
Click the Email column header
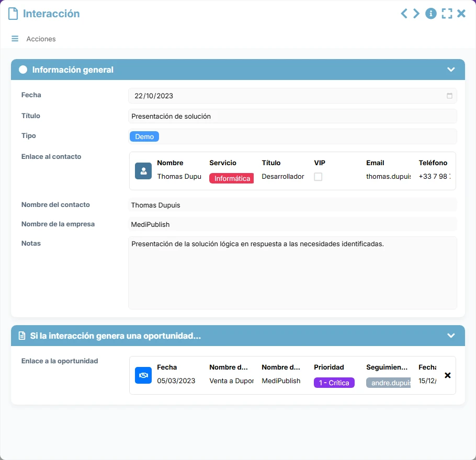(x=375, y=163)
